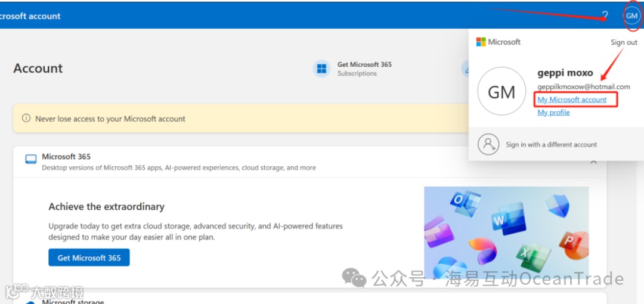Open the My Microsoft account link
The width and height of the screenshot is (644, 304).
pos(572,100)
